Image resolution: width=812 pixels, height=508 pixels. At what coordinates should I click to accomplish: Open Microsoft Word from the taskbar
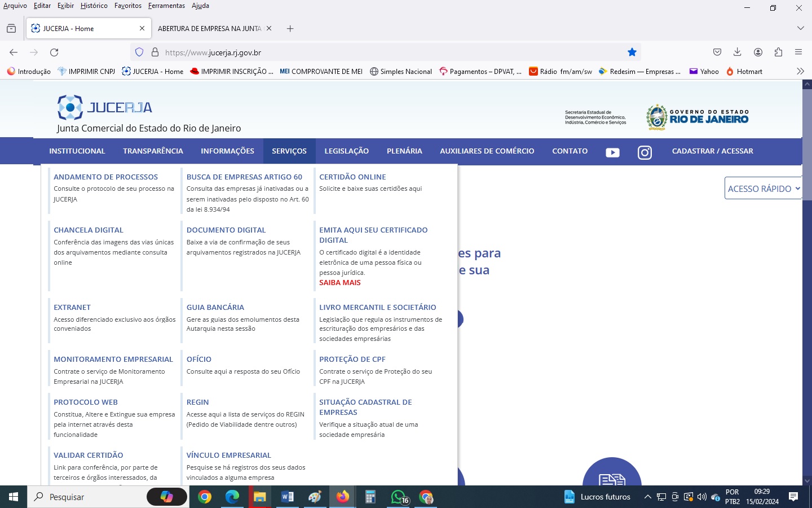point(287,497)
